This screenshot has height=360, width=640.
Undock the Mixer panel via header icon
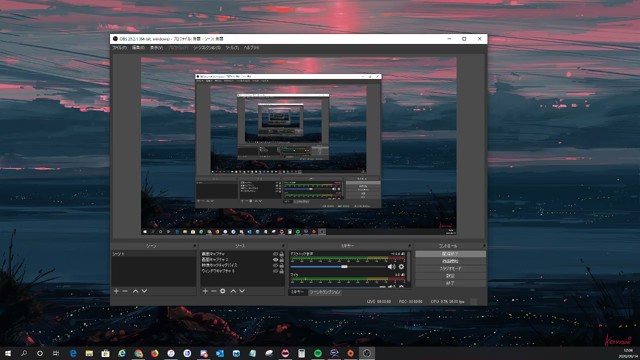pos(409,246)
